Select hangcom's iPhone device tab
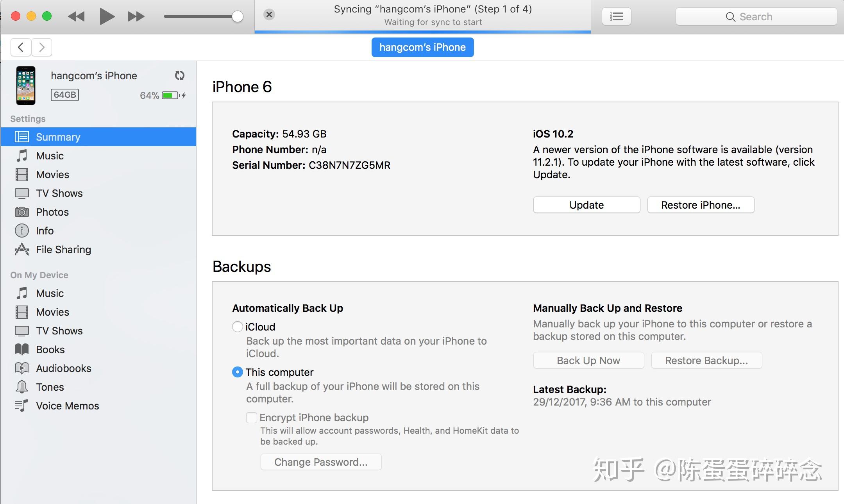844x504 pixels. point(422,47)
